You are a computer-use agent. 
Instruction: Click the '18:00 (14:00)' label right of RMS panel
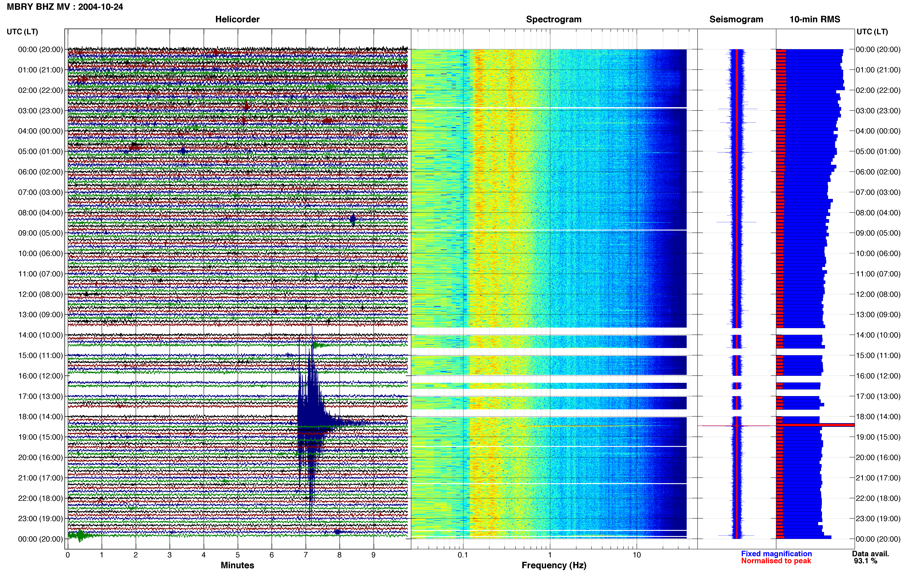[878, 417]
